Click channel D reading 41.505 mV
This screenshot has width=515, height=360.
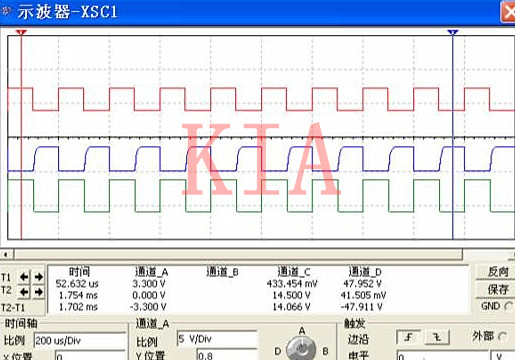[x=363, y=295]
